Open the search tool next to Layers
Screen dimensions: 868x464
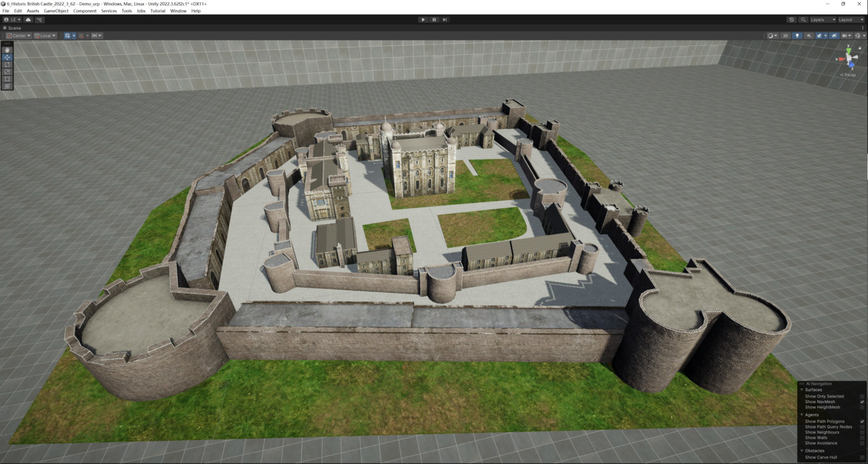(804, 20)
